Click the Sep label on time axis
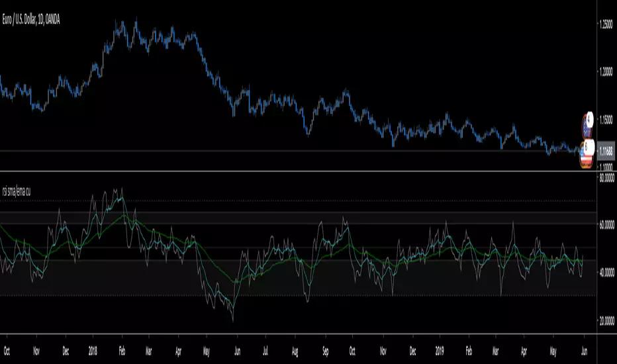 (326, 351)
